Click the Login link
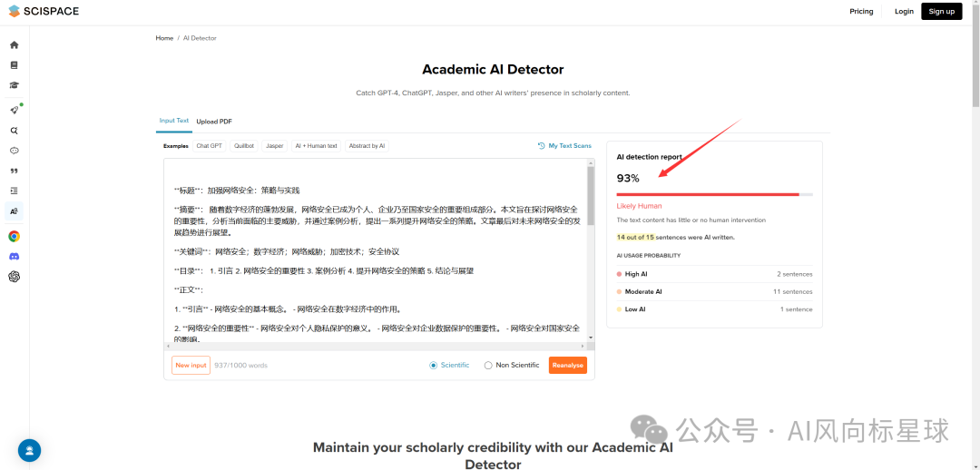Image resolution: width=980 pixels, height=470 pixels. (904, 11)
